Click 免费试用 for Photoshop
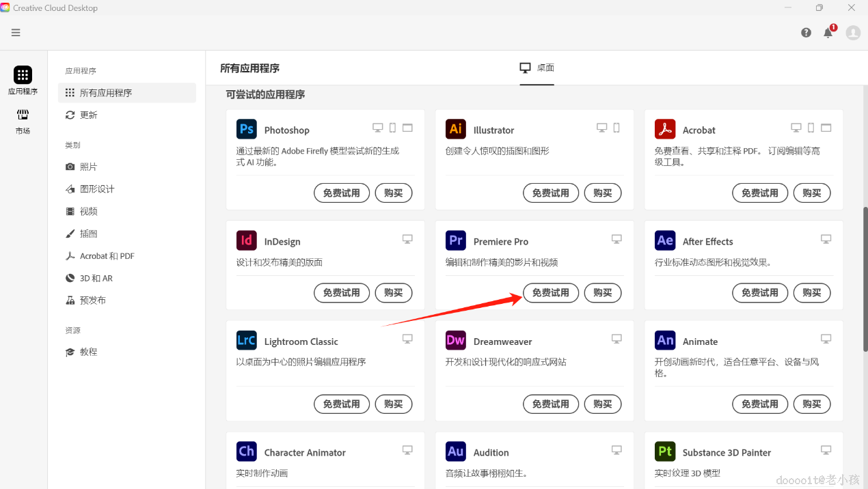The image size is (868, 489). [341, 193]
